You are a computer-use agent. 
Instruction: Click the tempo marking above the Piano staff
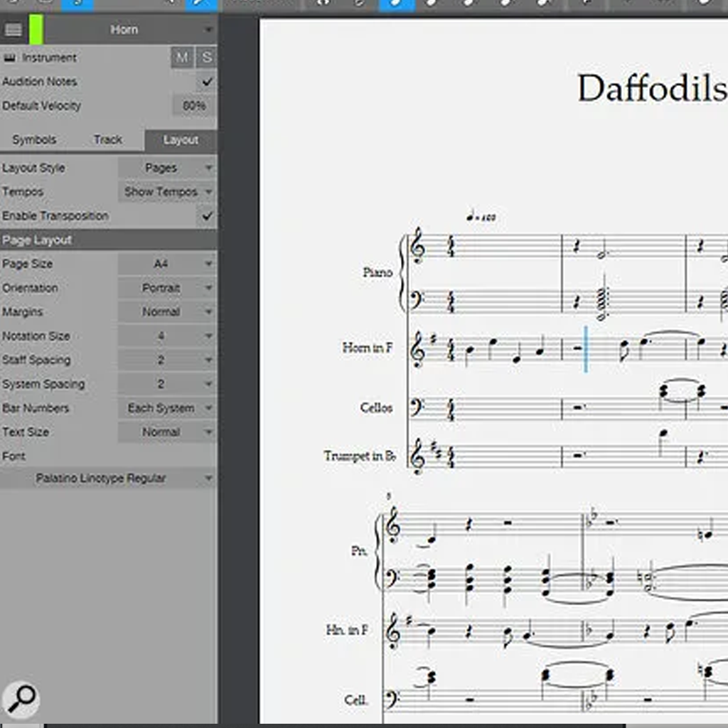point(481,216)
